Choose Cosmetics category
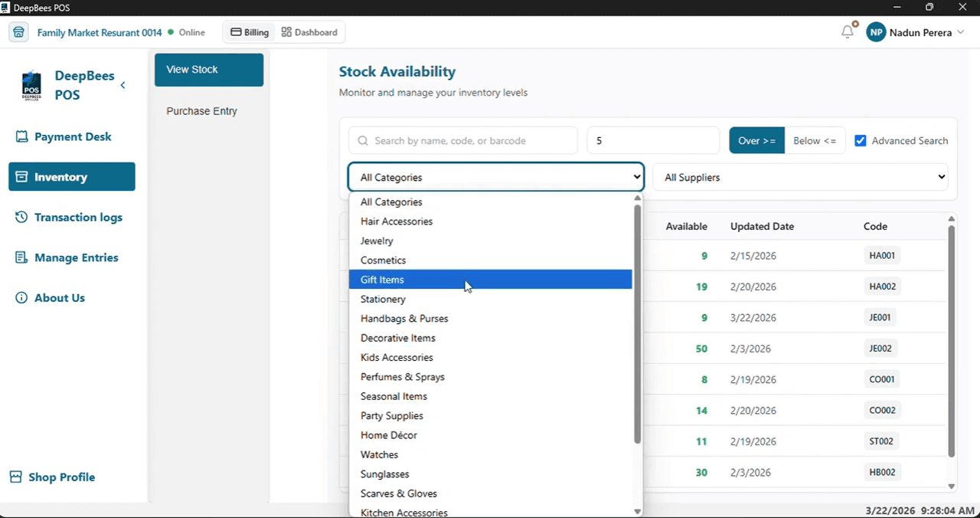This screenshot has width=980, height=518. 490,261
